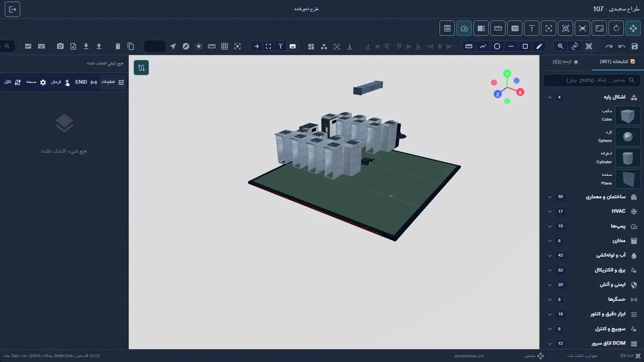Select the Cube shape thumbnail
The image size is (644, 362).
pos(628,115)
